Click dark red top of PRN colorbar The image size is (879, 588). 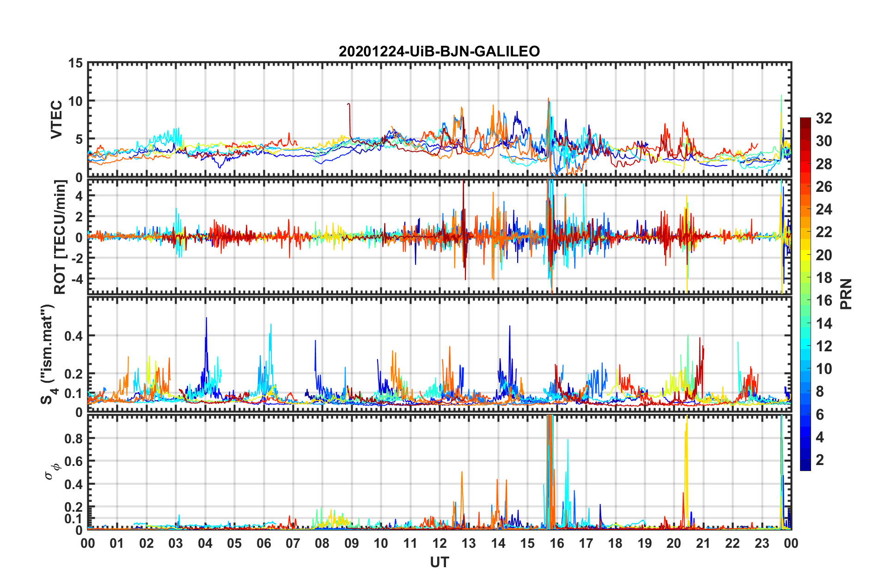click(806, 123)
